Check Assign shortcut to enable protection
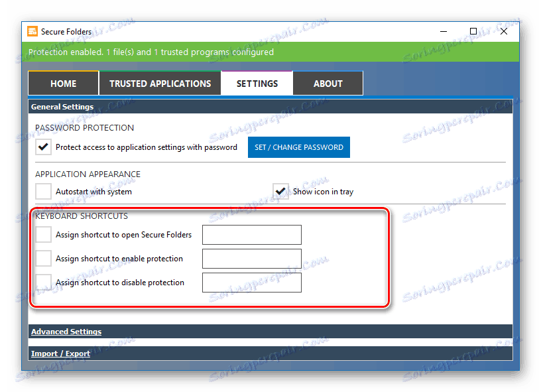Screen dimensions: 541x392 43,259
